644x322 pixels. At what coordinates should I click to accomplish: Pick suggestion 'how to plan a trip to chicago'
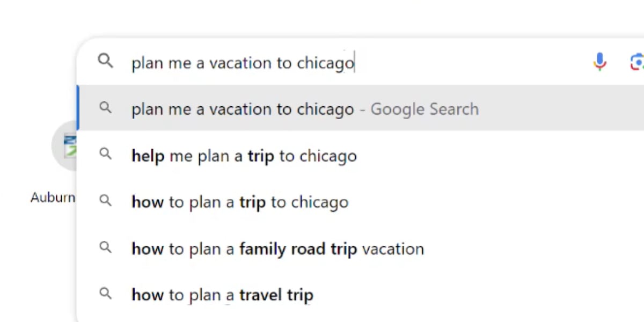[240, 203]
